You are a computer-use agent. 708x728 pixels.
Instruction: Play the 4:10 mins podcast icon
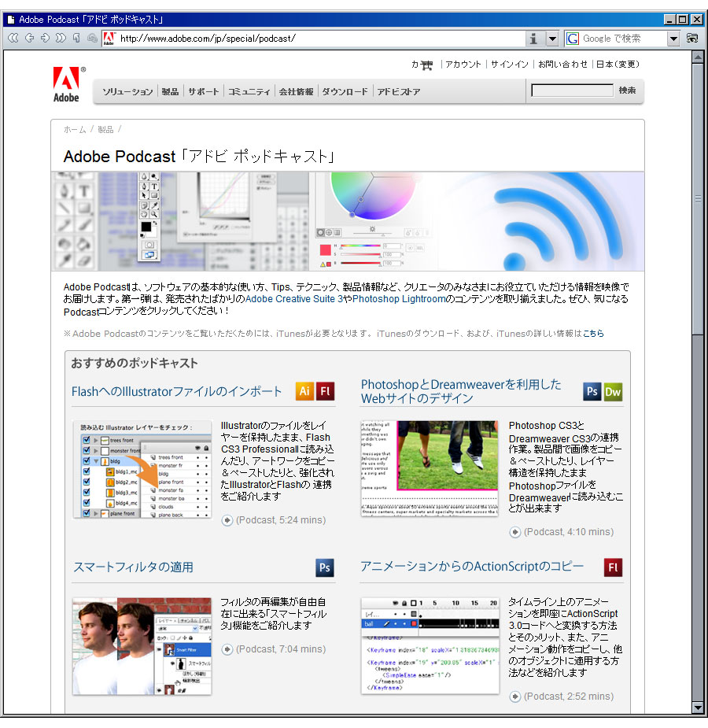pos(515,532)
